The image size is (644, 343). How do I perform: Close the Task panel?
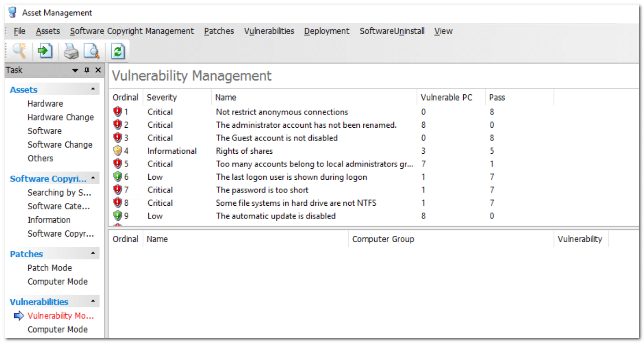coord(98,70)
